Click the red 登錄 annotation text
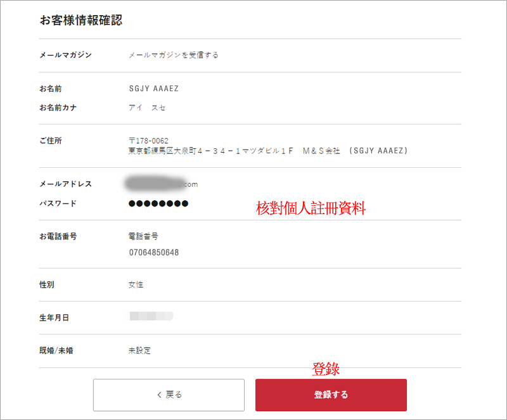The width and height of the screenshot is (507, 420). pos(326,369)
